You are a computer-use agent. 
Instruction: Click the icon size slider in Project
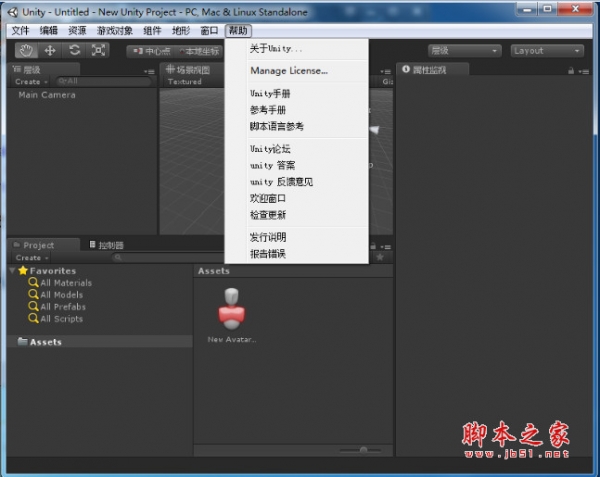coord(360,450)
